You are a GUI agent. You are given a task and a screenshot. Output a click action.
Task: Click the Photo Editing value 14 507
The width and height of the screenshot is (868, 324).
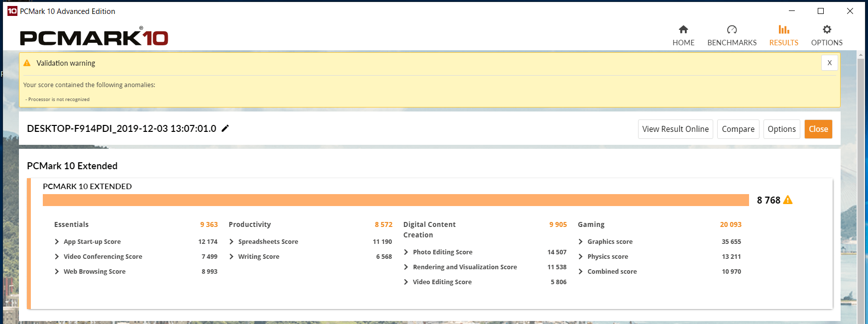pyautogui.click(x=557, y=252)
